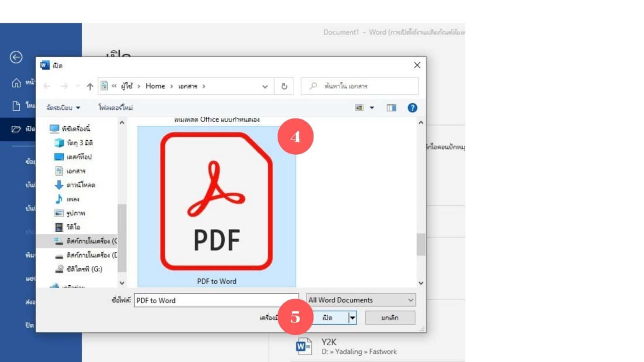Screen dimensions: 644x362
Task: Click the file list scrollbar thumb
Action: (421, 244)
